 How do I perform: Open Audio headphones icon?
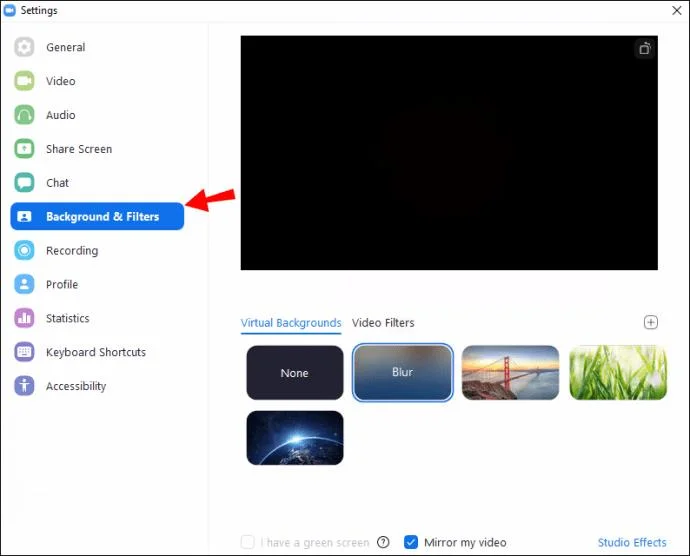click(24, 115)
